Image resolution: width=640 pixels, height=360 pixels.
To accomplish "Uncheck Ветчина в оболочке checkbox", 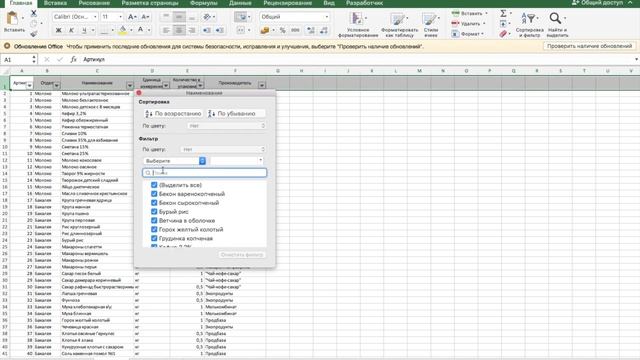I will pos(154,220).
